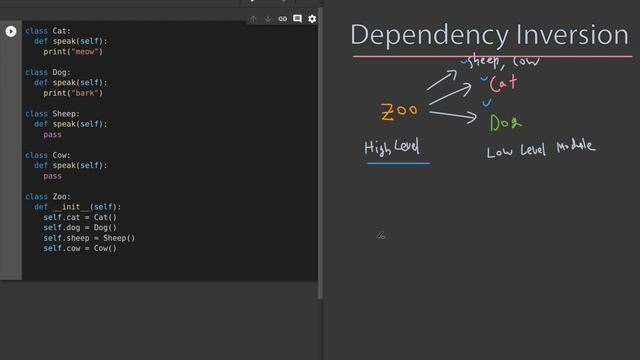This screenshot has width=640, height=360.
Task: Open cell settings with the gear icon
Action: pos(312,19)
